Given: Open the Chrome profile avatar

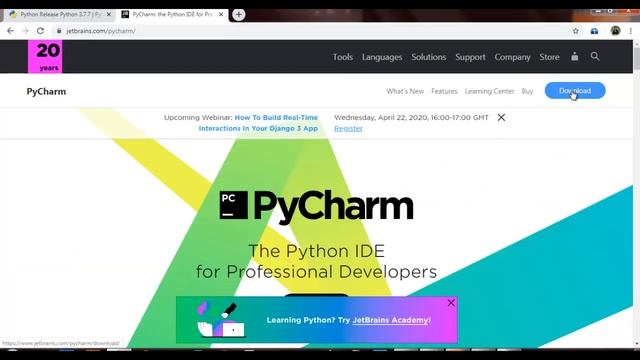Looking at the screenshot, I should point(616,31).
